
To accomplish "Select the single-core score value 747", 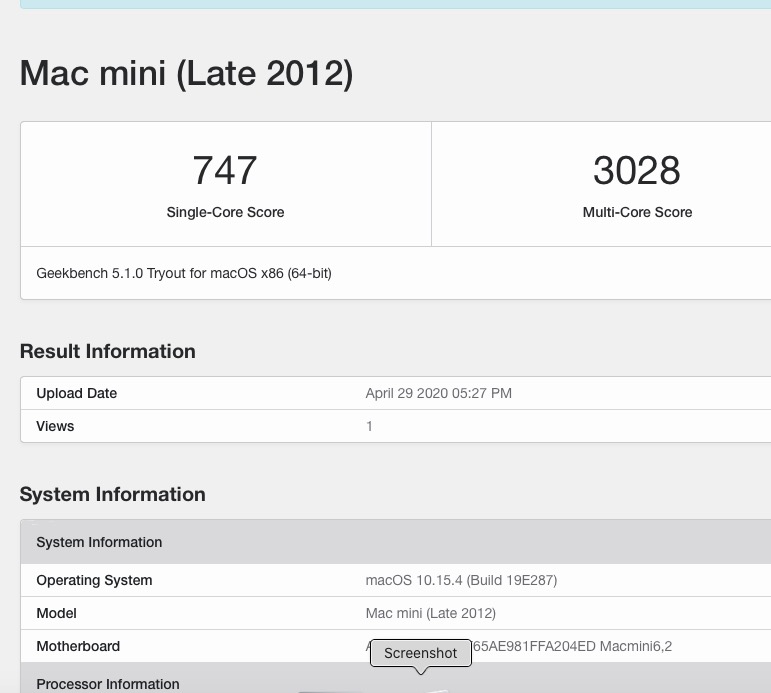I will (225, 170).
